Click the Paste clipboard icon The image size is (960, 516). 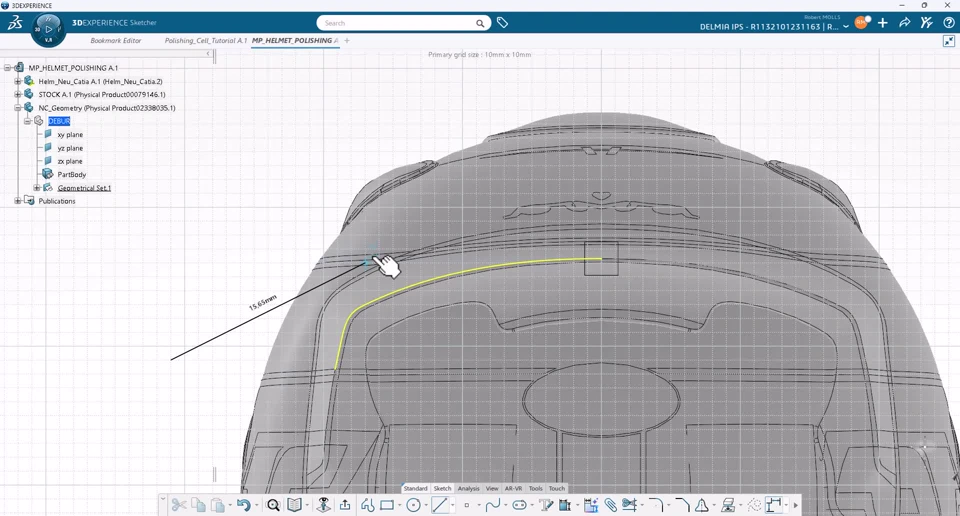(x=217, y=505)
